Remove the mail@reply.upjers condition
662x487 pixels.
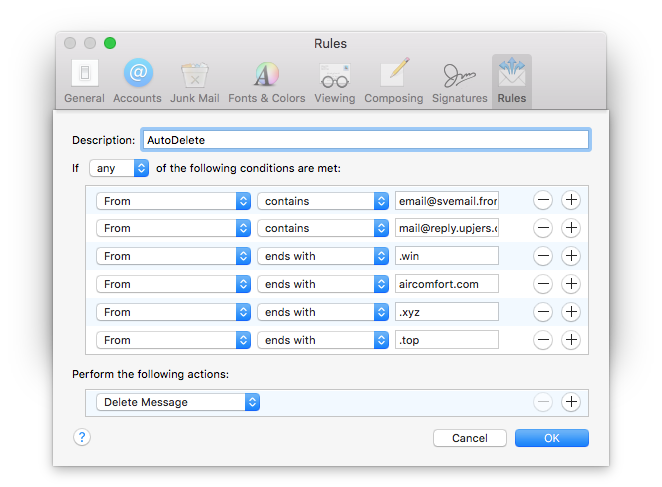tap(543, 228)
